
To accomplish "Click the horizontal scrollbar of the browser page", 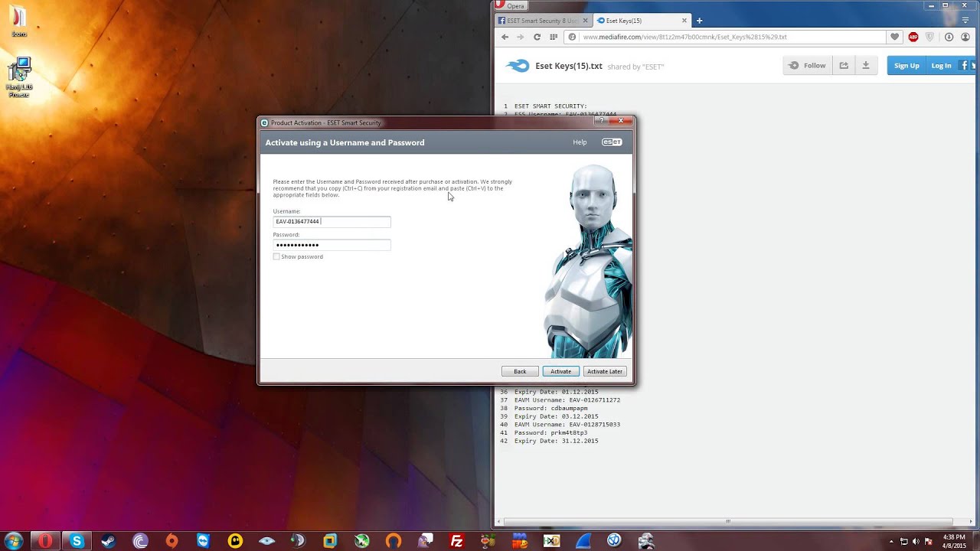I will (727, 521).
